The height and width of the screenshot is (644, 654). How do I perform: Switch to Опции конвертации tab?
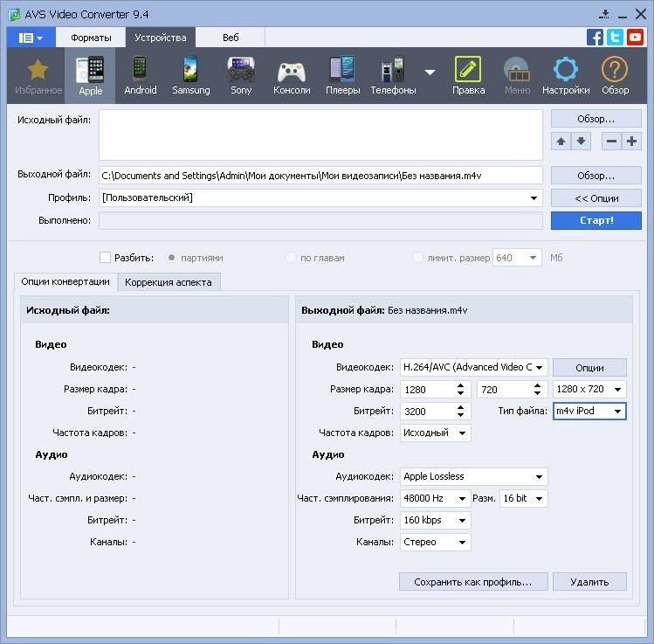coord(65,281)
